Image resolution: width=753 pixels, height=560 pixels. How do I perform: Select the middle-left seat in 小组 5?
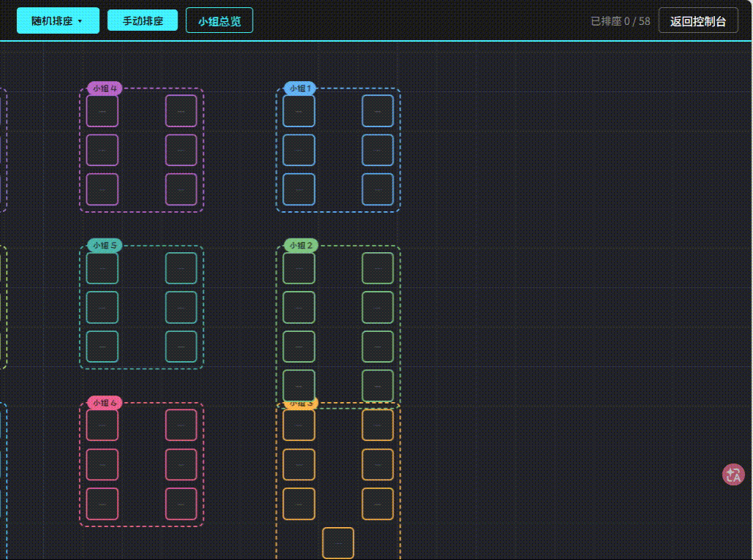tap(102, 307)
